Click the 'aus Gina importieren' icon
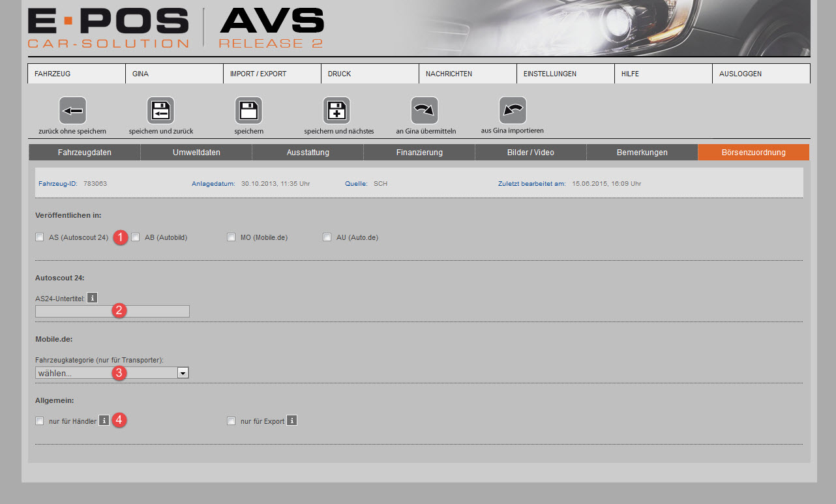This screenshot has height=504, width=836. (513, 110)
